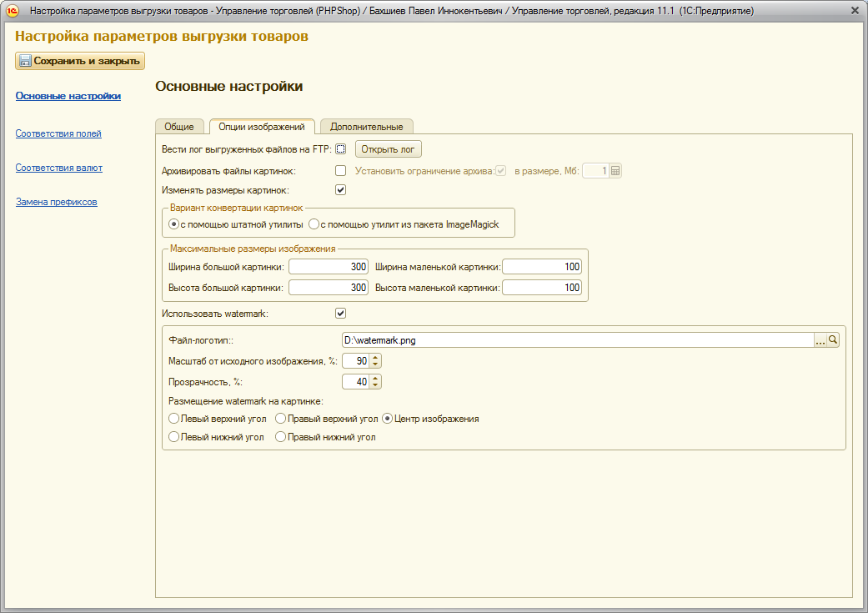The width and height of the screenshot is (868, 613).
Task: Toggle 'Вести лог выгруженных файлов на FTP' checkbox
Action: pos(340,149)
